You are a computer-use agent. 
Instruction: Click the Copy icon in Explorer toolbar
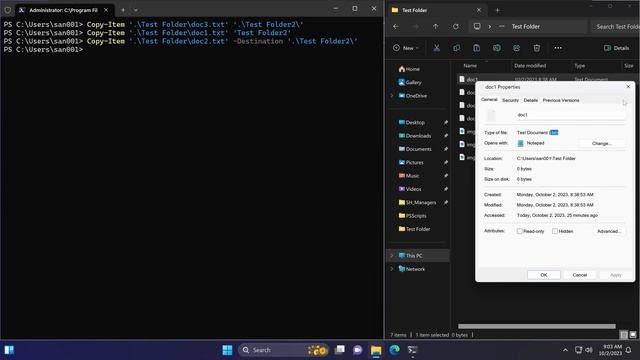pyautogui.click(x=456, y=48)
